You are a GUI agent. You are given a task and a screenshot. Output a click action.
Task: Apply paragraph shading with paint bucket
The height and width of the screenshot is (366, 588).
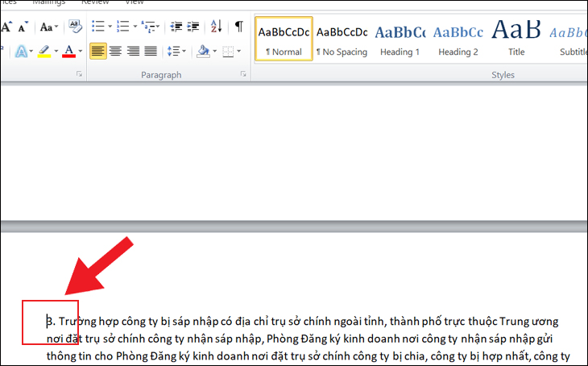click(x=202, y=52)
